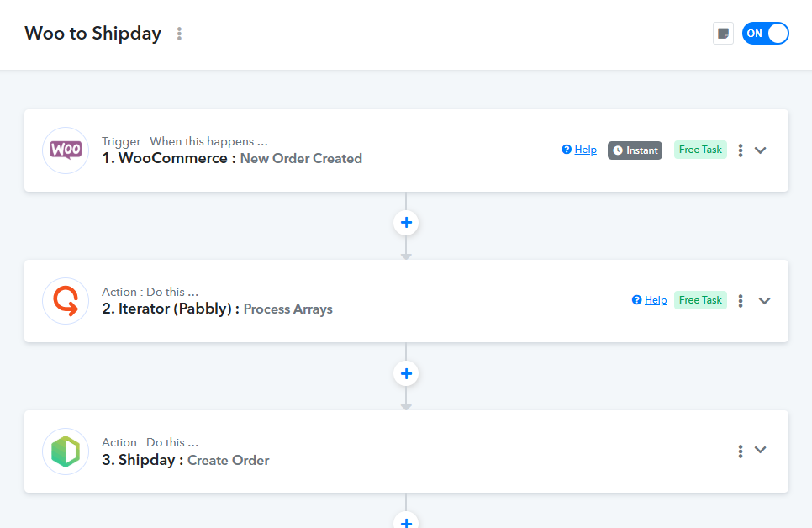Turn off the workflow ON toggle
The image size is (812, 528).
tap(765, 34)
